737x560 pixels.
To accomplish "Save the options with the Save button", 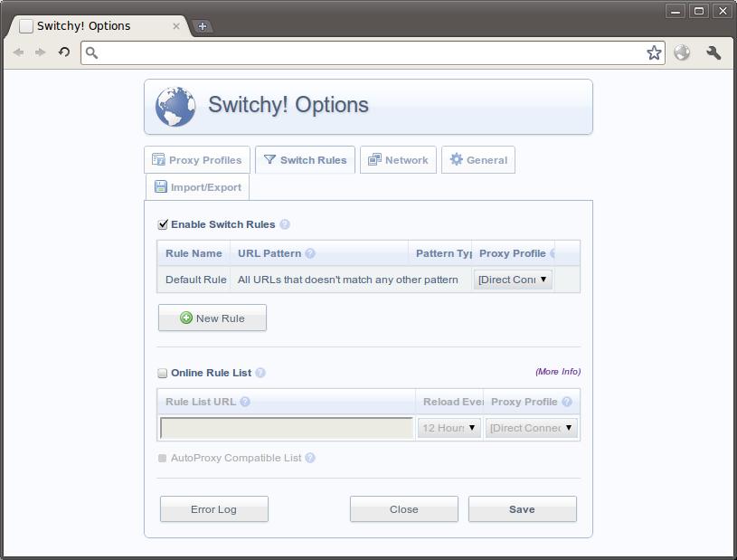I will point(523,509).
